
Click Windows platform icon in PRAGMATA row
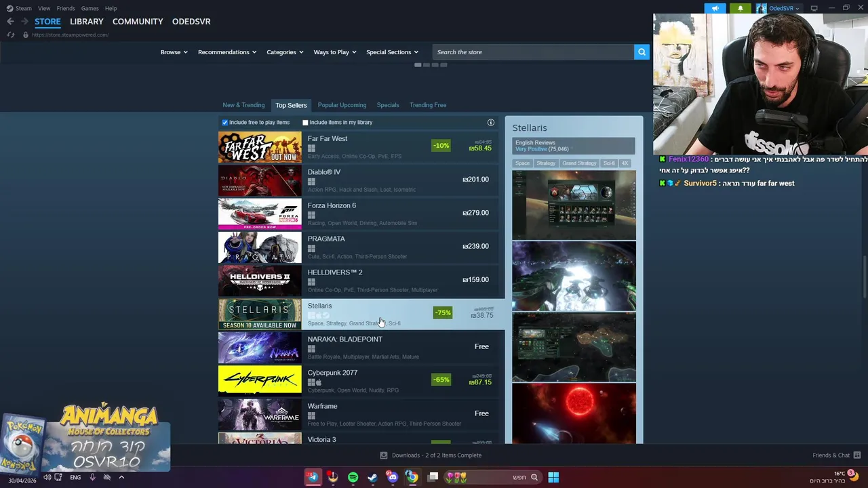tap(311, 249)
